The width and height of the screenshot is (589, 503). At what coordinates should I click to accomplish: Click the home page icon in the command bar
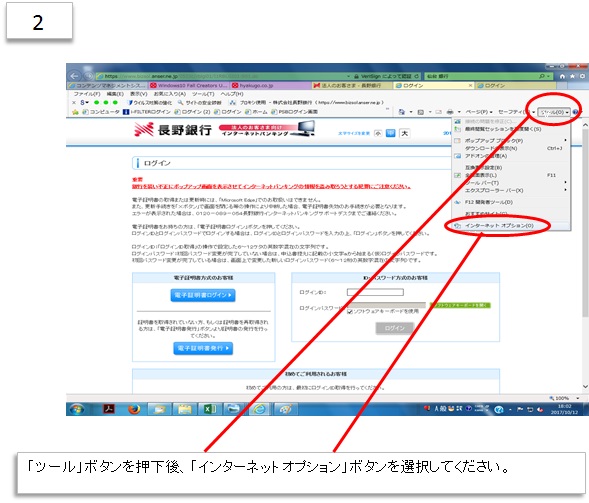click(402, 112)
